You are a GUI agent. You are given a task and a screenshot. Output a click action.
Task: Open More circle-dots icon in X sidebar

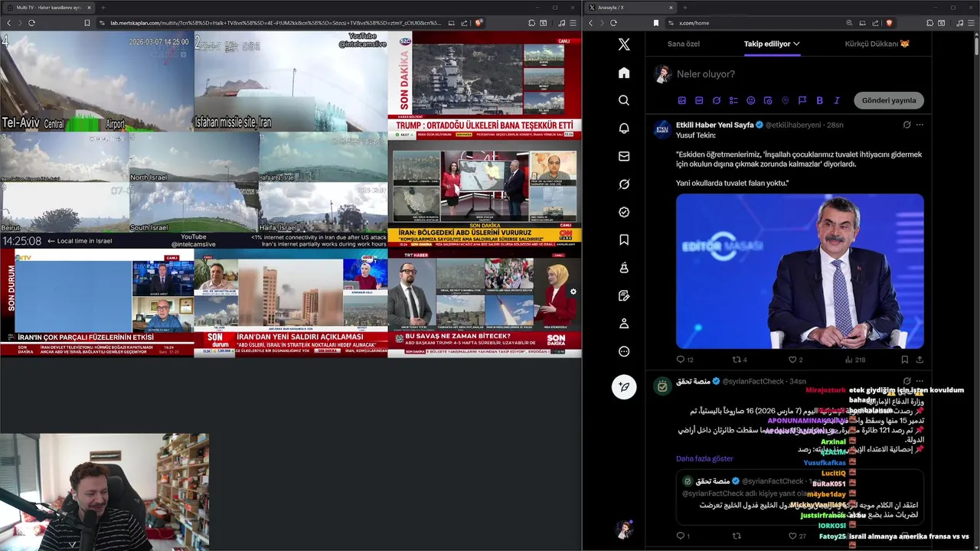pos(624,352)
